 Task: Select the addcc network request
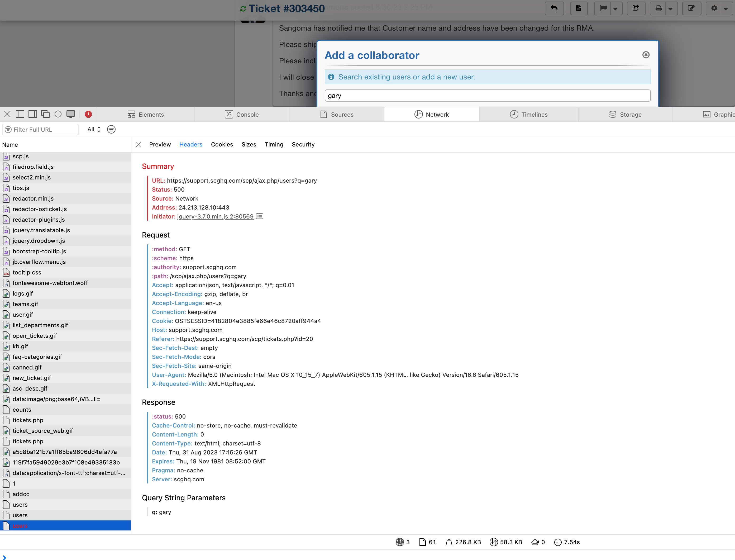[x=21, y=494]
